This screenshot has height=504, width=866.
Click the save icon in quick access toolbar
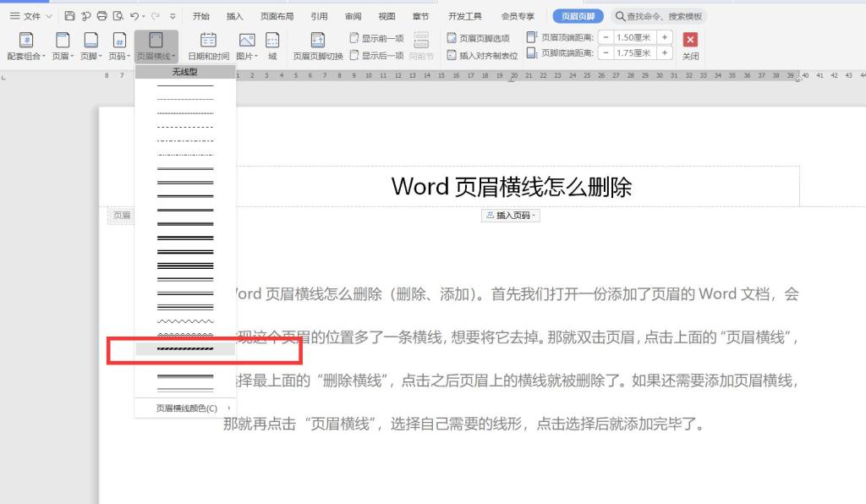pos(69,16)
